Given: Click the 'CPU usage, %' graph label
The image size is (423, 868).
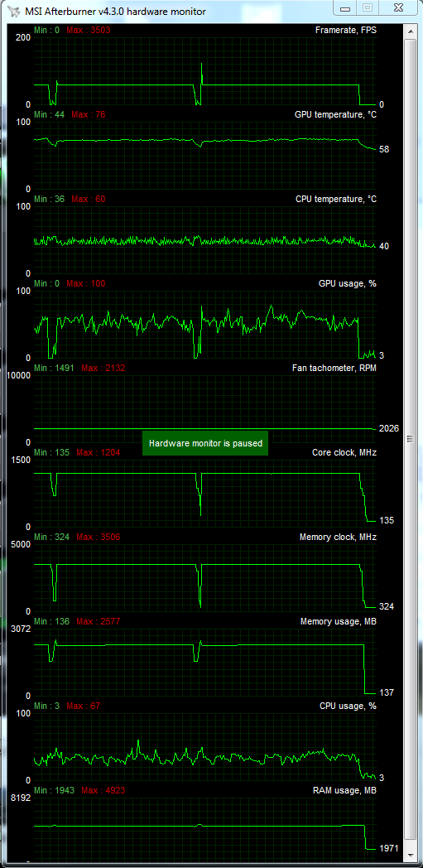Looking at the screenshot, I should point(348,706).
